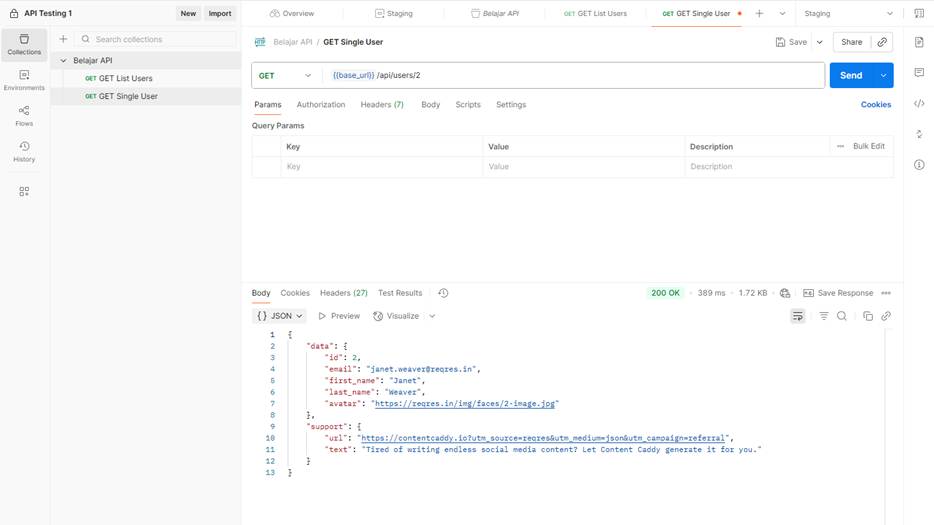Click the Cookies link near Send
Image resolution: width=934 pixels, height=525 pixels.
pos(875,105)
